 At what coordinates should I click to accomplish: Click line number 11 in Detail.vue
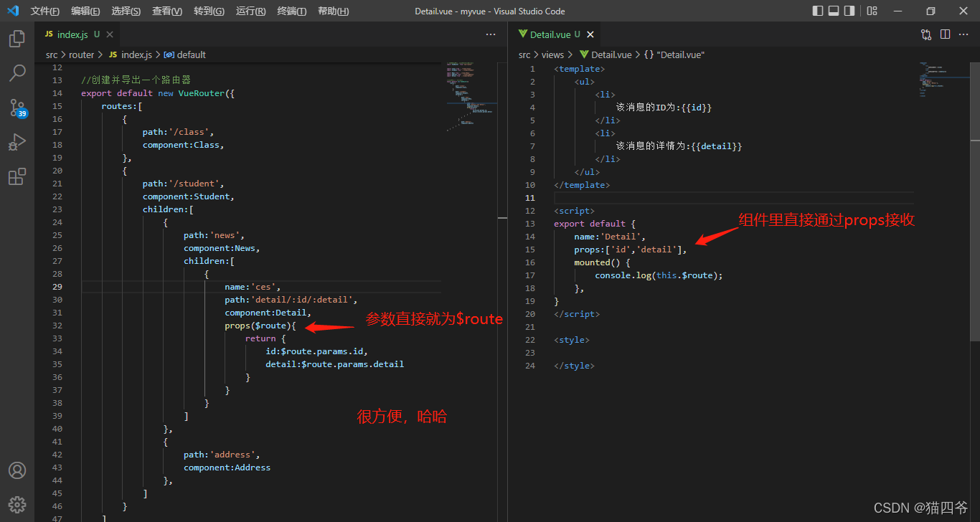pos(529,198)
